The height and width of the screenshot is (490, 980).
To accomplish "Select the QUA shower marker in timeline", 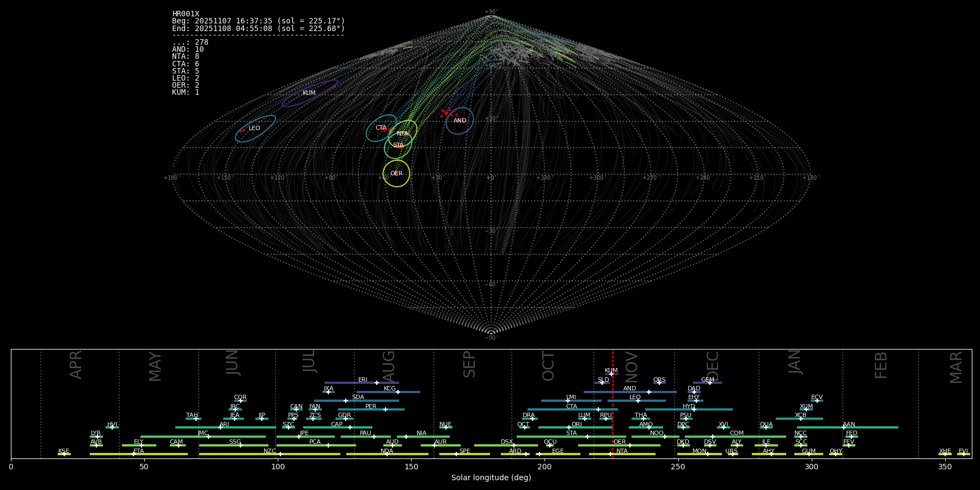I will coord(766,427).
